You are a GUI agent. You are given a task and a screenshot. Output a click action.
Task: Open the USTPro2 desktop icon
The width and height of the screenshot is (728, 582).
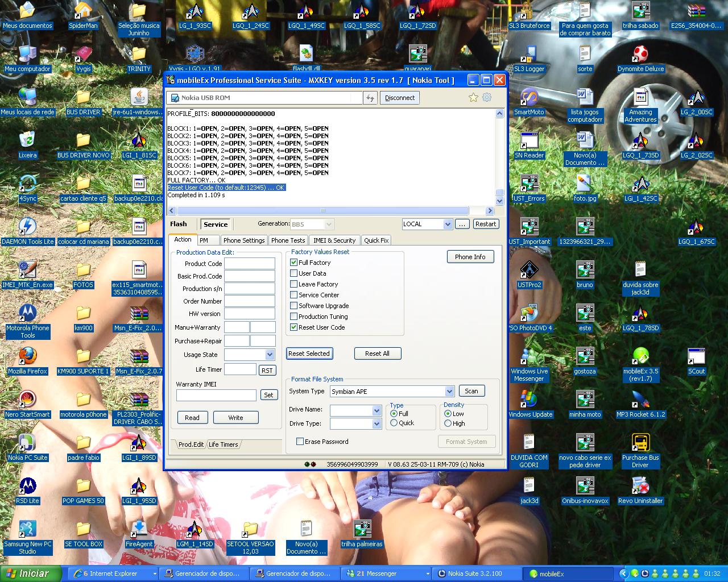(529, 275)
